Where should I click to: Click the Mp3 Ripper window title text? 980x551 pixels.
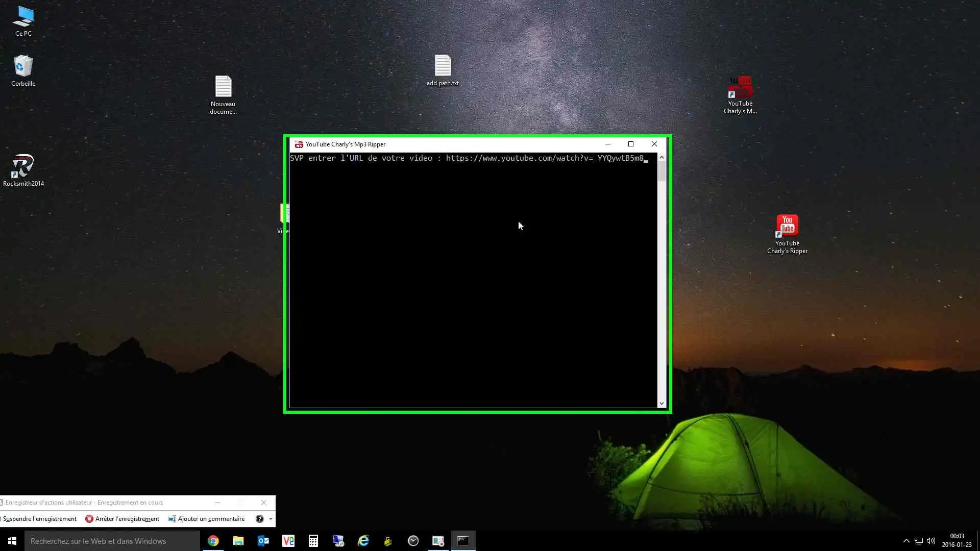click(346, 144)
